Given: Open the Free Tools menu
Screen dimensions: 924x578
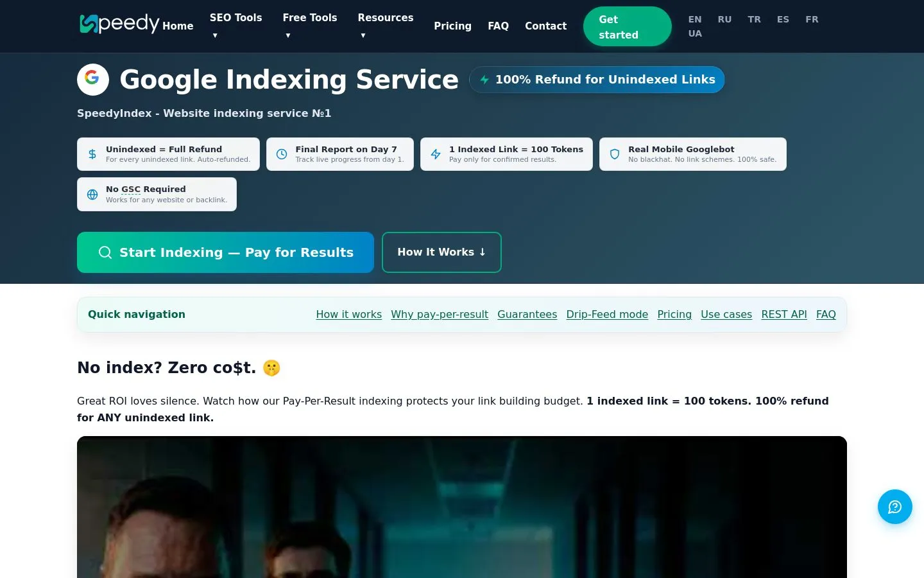Looking at the screenshot, I should click(310, 18).
